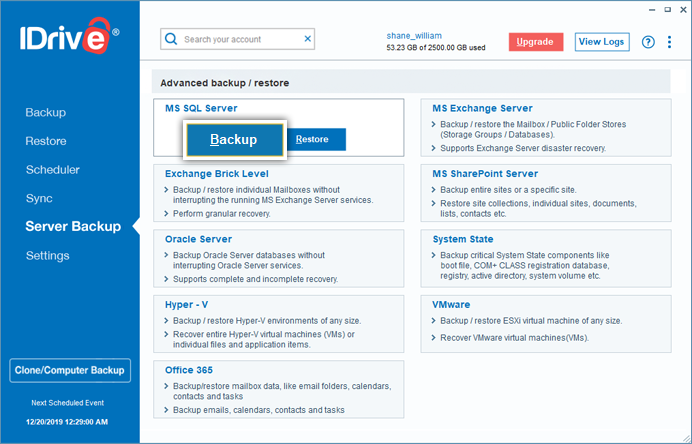Image resolution: width=692 pixels, height=444 pixels.
Task: Click the Advanced backup / restore header
Action: 225,83
